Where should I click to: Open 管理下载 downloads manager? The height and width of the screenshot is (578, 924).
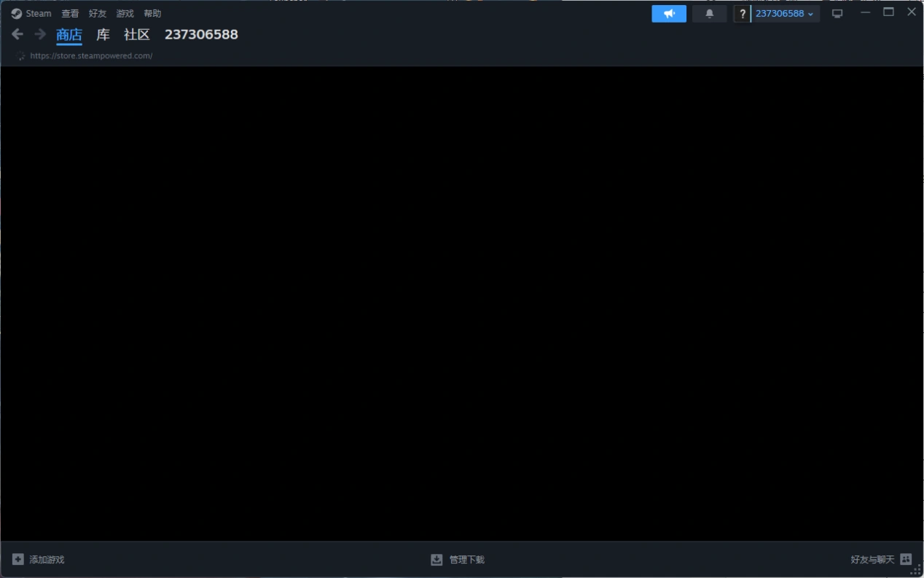(458, 560)
